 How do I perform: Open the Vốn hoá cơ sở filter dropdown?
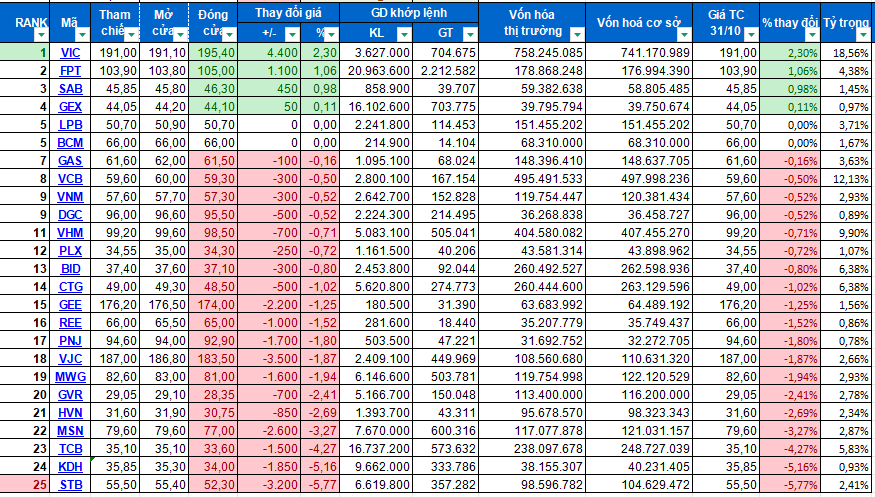tap(685, 35)
